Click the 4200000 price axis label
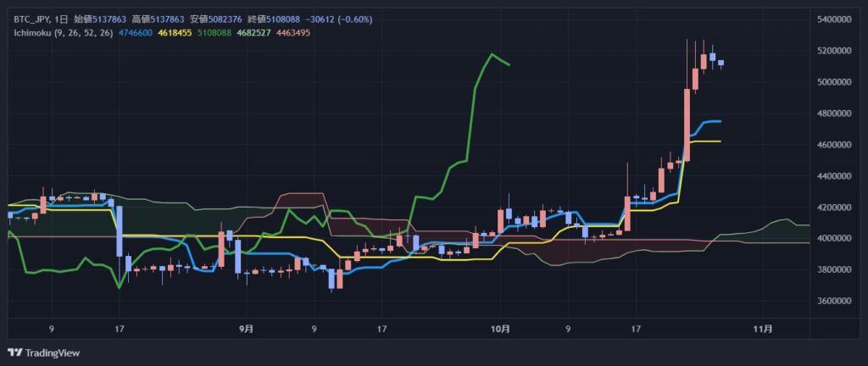The width and height of the screenshot is (868, 366). [x=834, y=208]
